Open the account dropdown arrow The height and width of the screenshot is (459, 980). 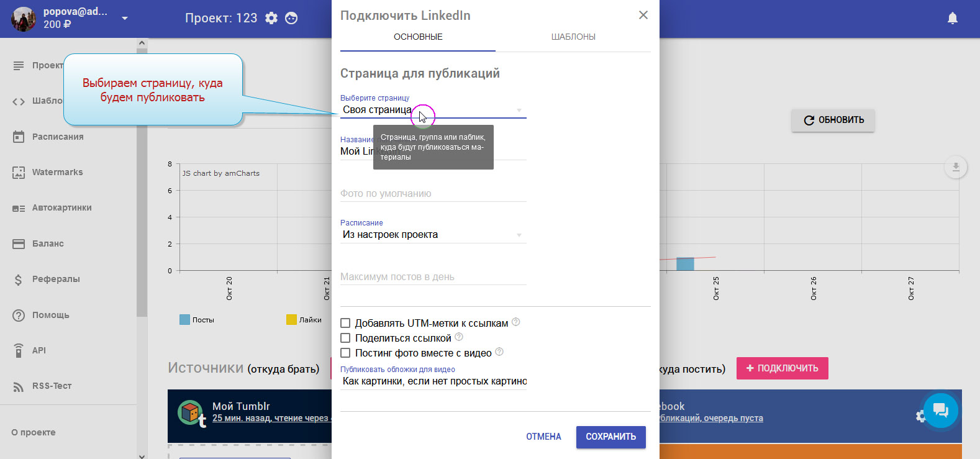click(125, 18)
